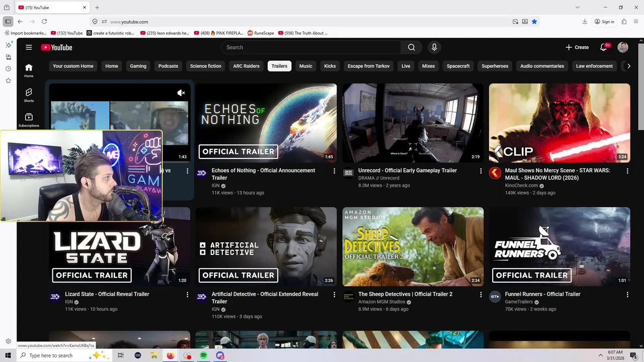Viewport: 644px width, 362px height.
Task: Click the YouTube search field
Action: (311, 47)
